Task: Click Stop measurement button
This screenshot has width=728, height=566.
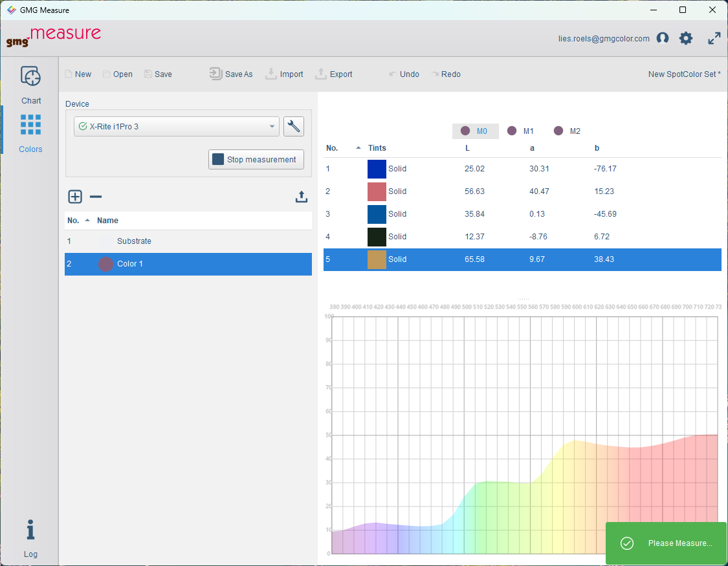Action: [x=256, y=159]
